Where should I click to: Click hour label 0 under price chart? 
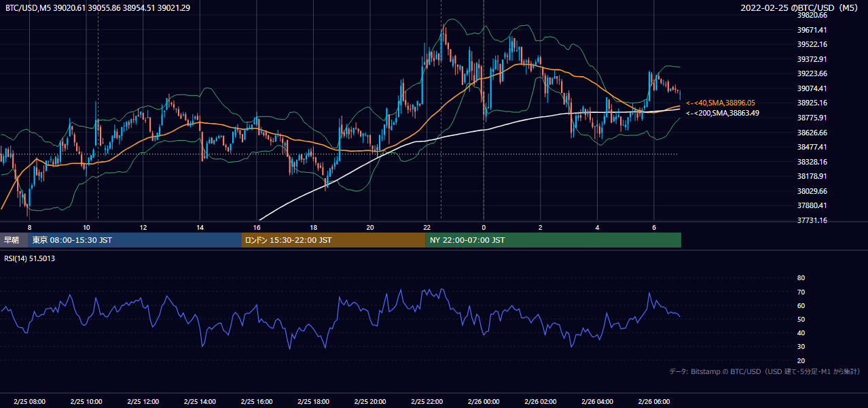[x=484, y=227]
